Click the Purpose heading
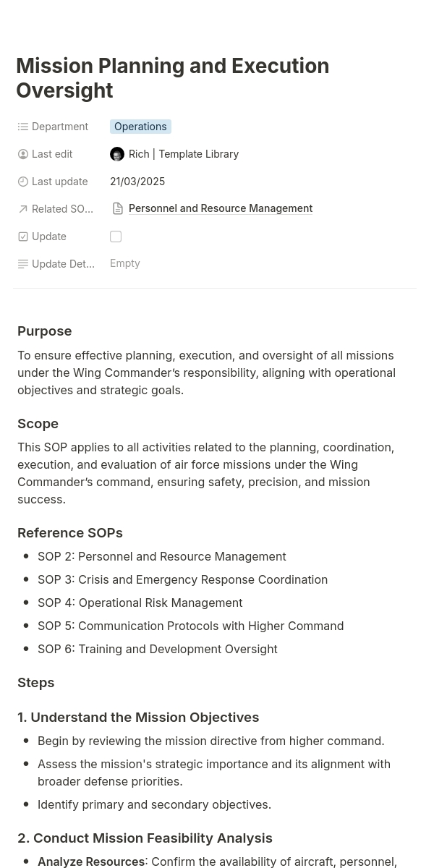This screenshot has height=868, width=434. click(x=45, y=331)
